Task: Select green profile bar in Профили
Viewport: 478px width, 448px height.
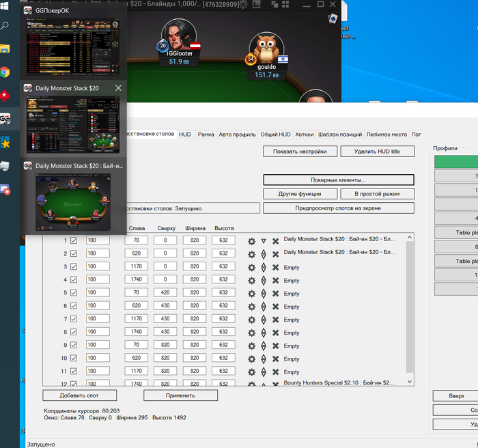Action: [x=456, y=162]
